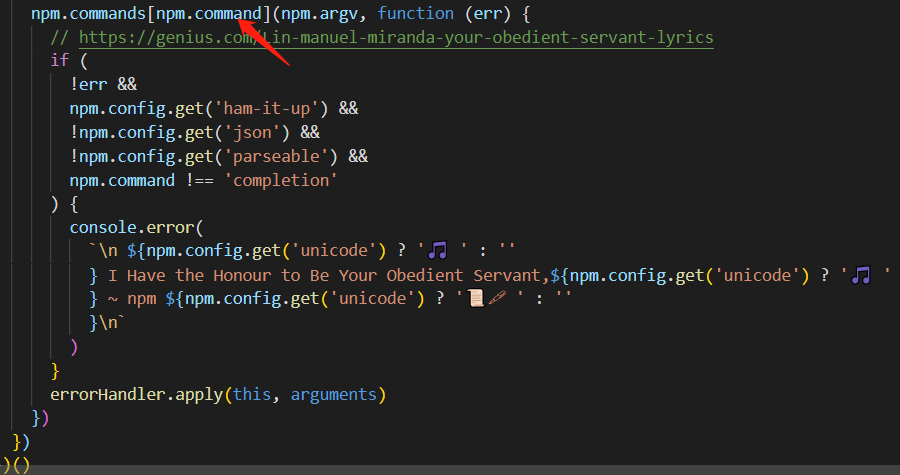The image size is (900, 475).
Task: Click the 'completion' string literal
Action: tap(281, 180)
